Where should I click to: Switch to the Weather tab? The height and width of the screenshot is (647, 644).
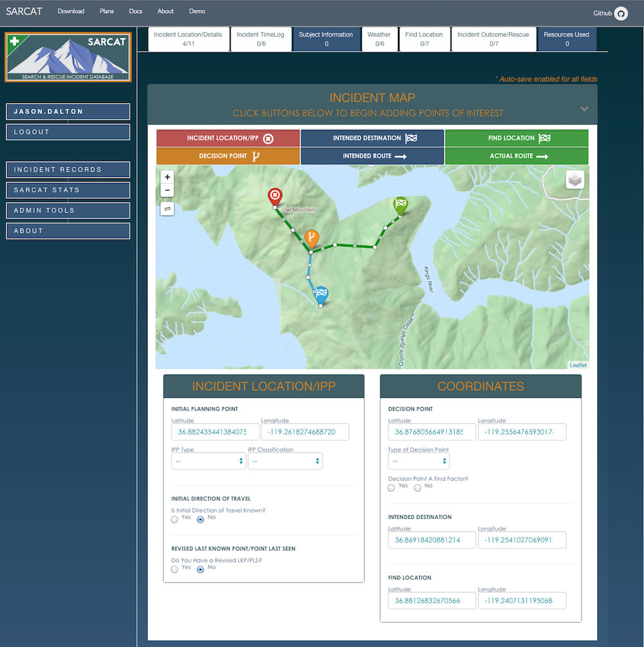click(379, 39)
